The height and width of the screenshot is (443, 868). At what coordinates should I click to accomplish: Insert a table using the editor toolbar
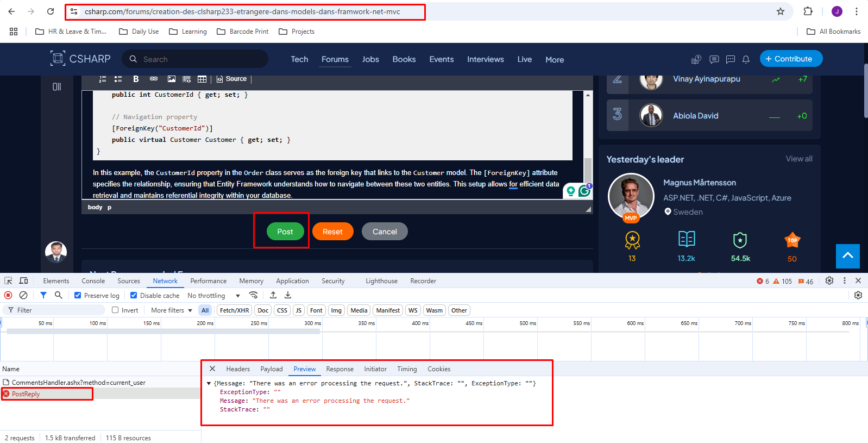click(x=202, y=79)
